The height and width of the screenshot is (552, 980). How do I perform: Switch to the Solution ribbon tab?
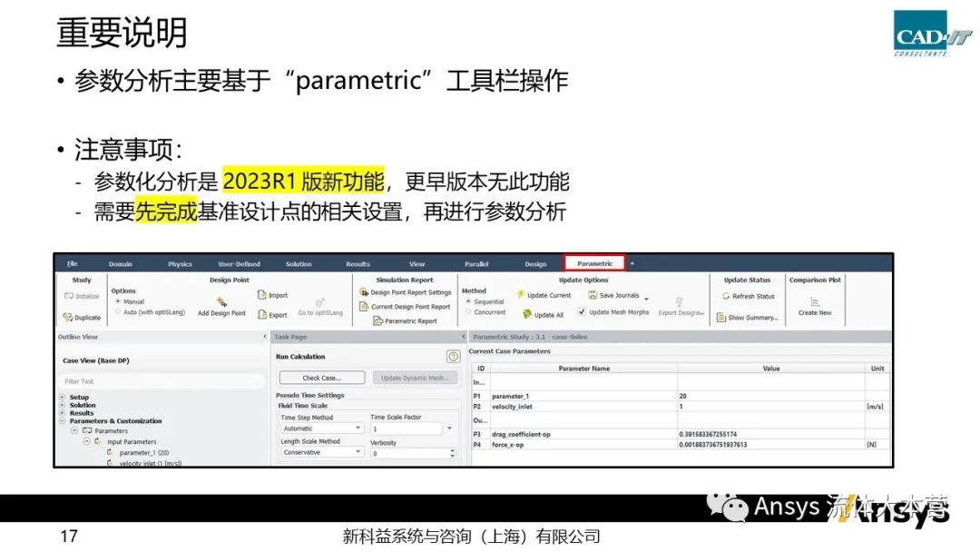click(299, 264)
